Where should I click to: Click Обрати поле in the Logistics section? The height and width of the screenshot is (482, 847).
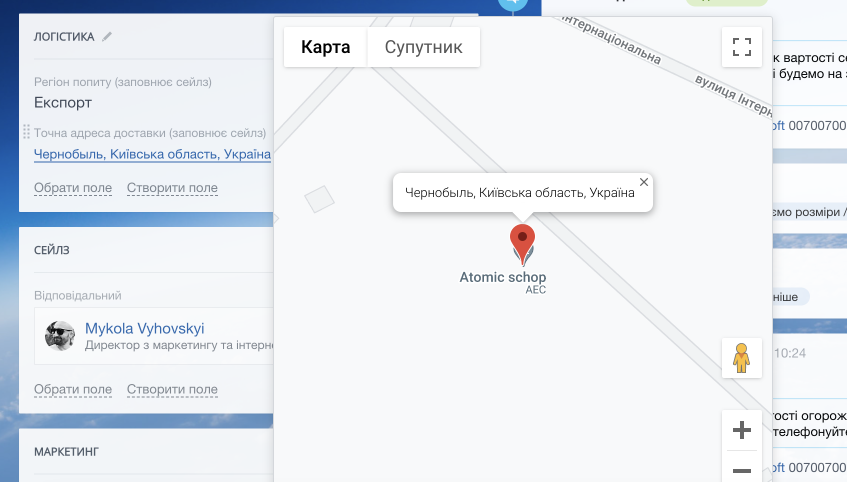tap(73, 188)
